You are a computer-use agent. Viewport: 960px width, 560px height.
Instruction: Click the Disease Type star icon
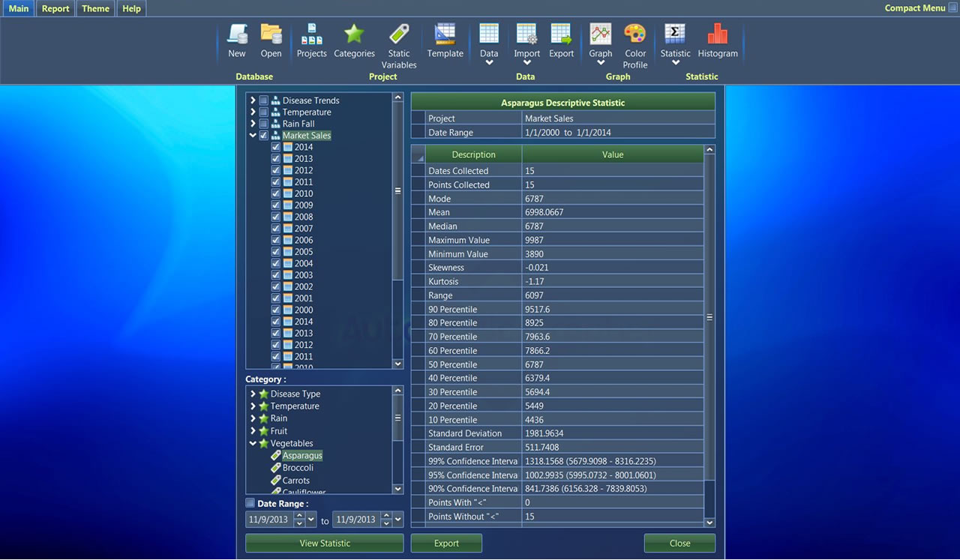263,394
